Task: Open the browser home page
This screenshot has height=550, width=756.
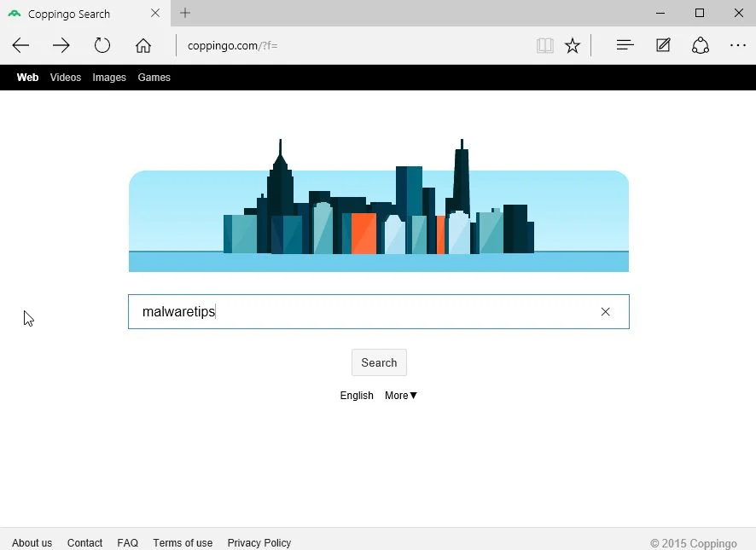Action: click(143, 45)
